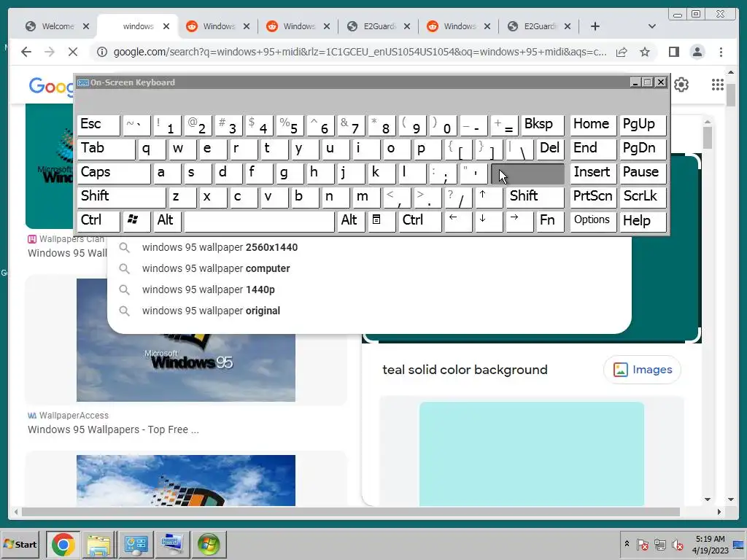Click the site information icon in address bar
Image resolution: width=747 pixels, height=560 pixels.
pyautogui.click(x=102, y=52)
